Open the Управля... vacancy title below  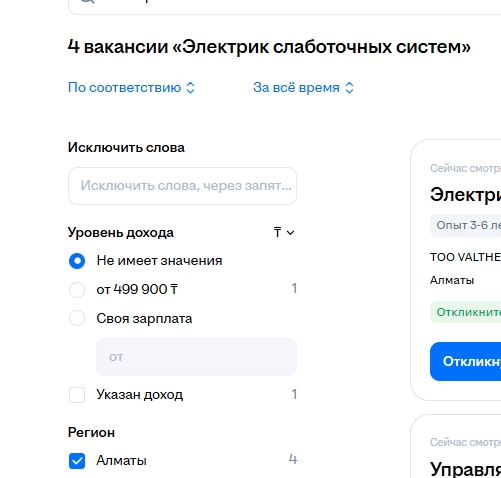point(465,469)
